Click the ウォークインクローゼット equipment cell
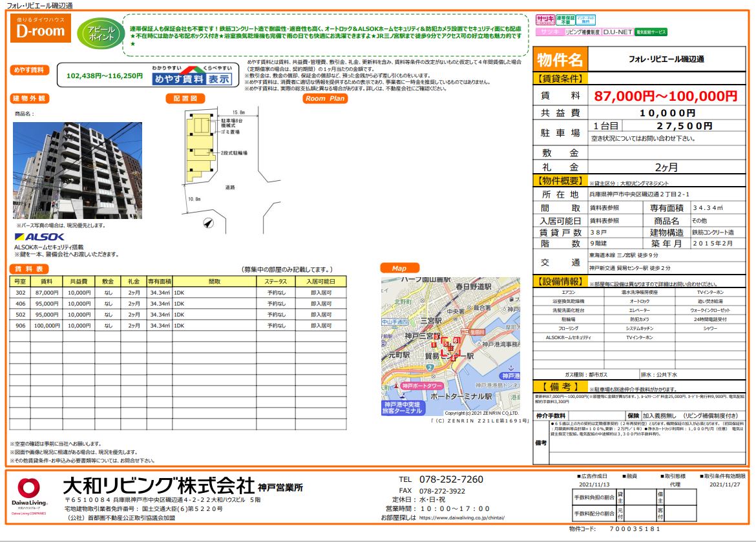 pos(710,310)
